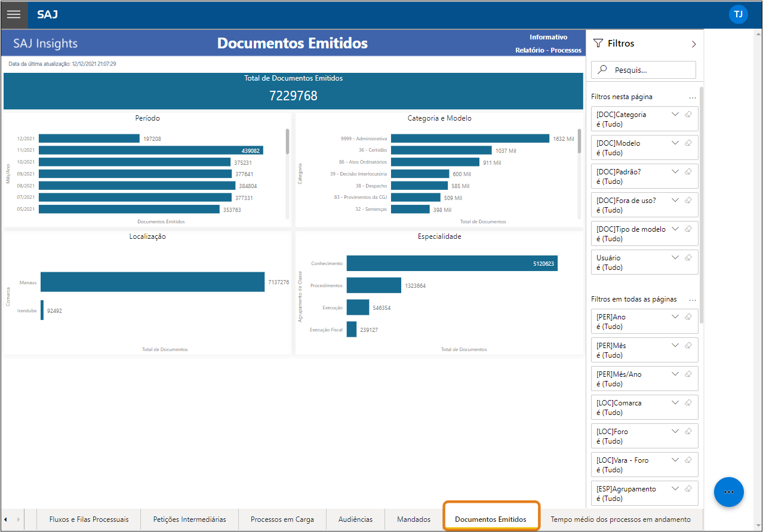Click the Filtros funnel icon
Viewport: 763px width, 532px height.
click(598, 44)
